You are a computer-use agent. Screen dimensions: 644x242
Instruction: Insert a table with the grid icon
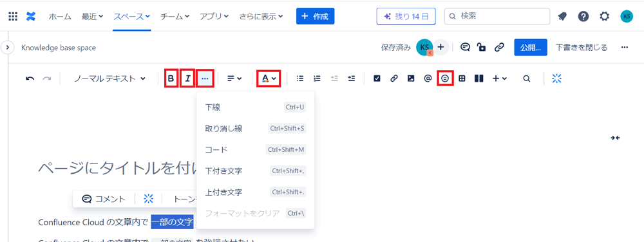pos(462,79)
